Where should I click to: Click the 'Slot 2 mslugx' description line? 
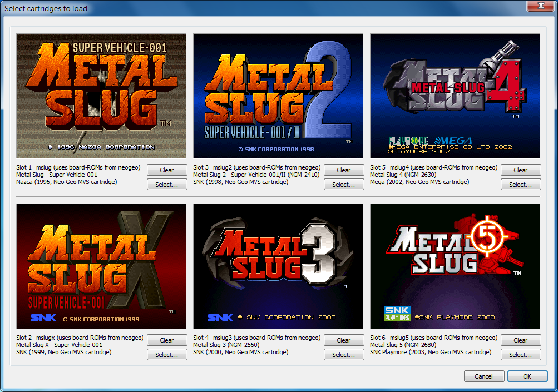[80, 338]
